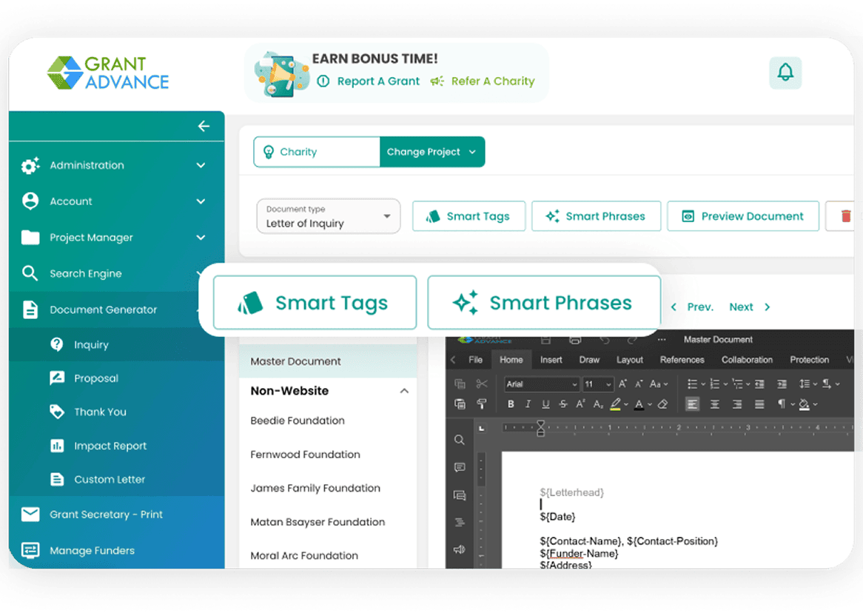Switch to the Collaboration tab
This screenshot has height=616, width=863.
tap(747, 360)
